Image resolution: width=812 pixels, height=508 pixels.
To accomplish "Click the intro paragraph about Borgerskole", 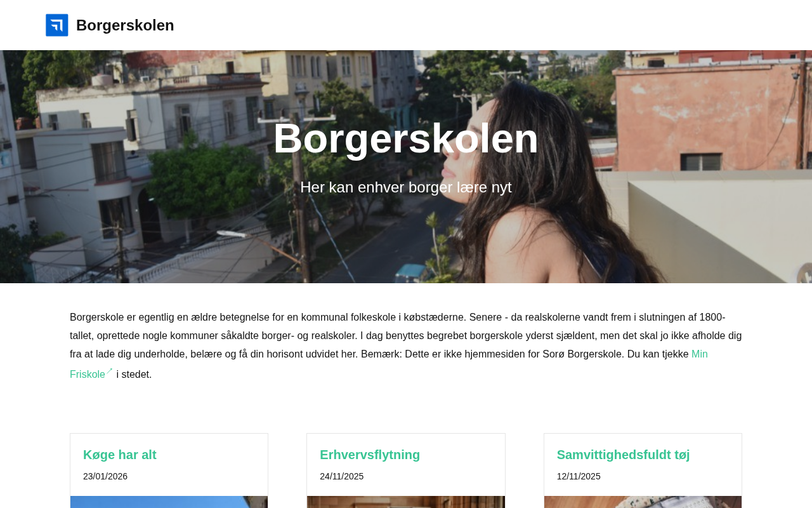I will (x=406, y=345).
